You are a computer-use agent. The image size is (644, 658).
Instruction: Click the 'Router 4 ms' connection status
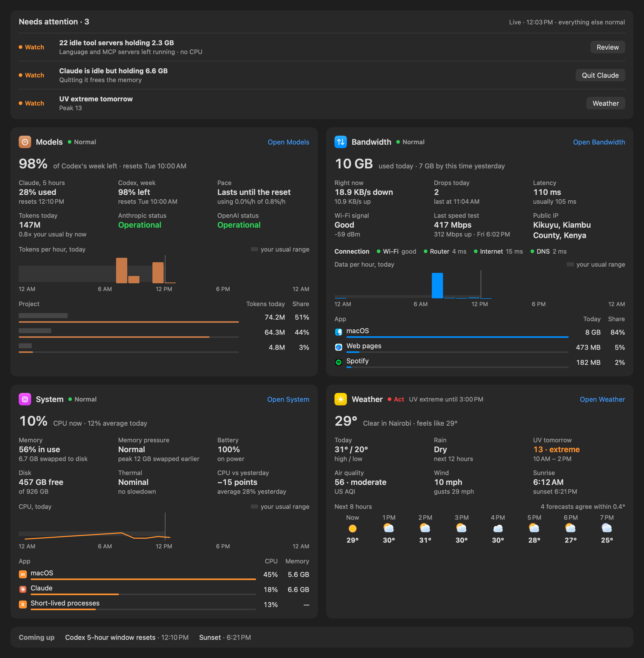tap(445, 251)
